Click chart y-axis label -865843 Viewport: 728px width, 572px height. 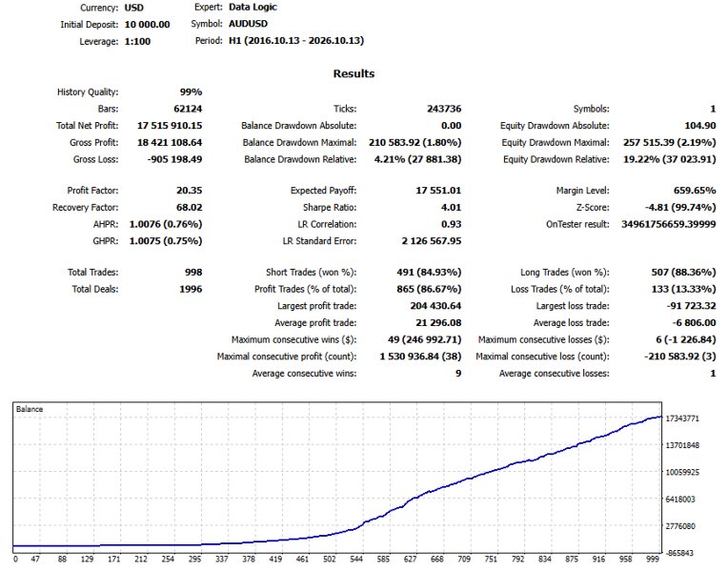pos(680,554)
